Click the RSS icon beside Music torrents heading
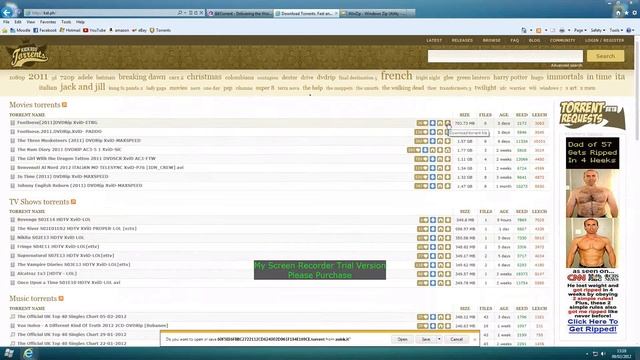This screenshot has height=360, width=640. pyautogui.click(x=61, y=298)
